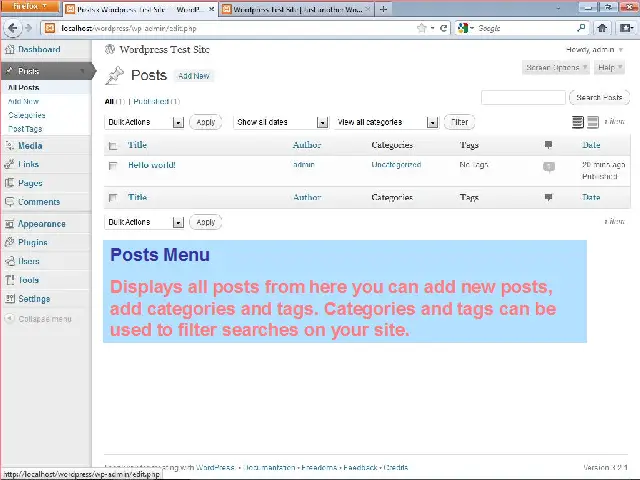Open the bottom Bulk Actions dropdown

click(144, 222)
